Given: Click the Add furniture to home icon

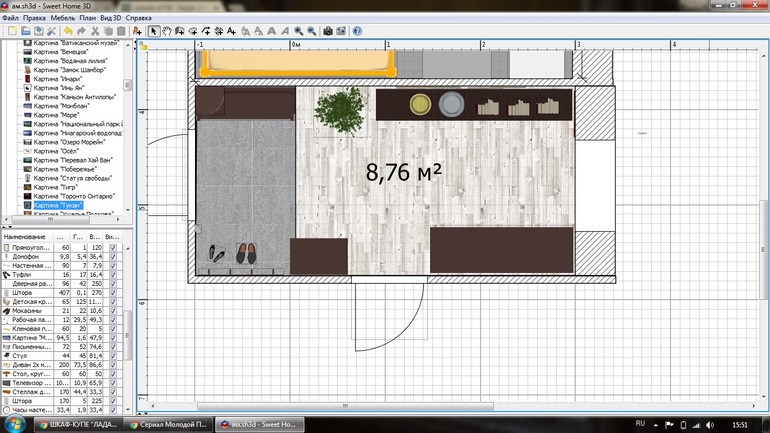Looking at the screenshot, I should point(137,31).
